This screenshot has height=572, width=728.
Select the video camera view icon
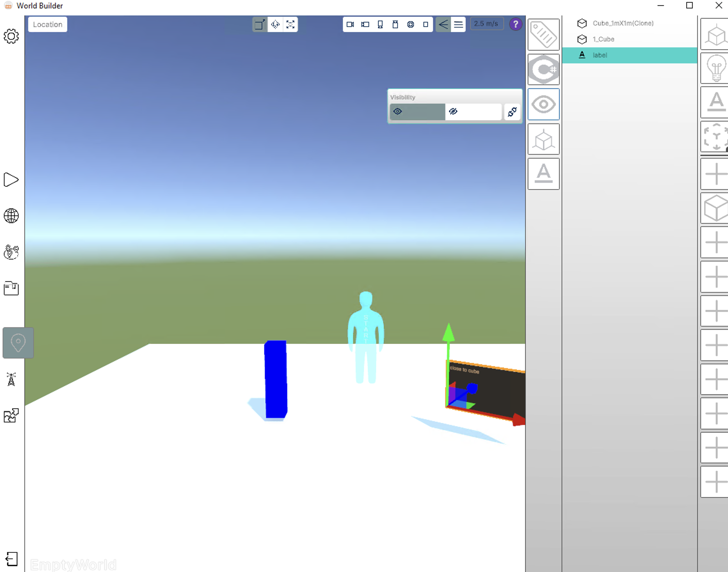(350, 24)
